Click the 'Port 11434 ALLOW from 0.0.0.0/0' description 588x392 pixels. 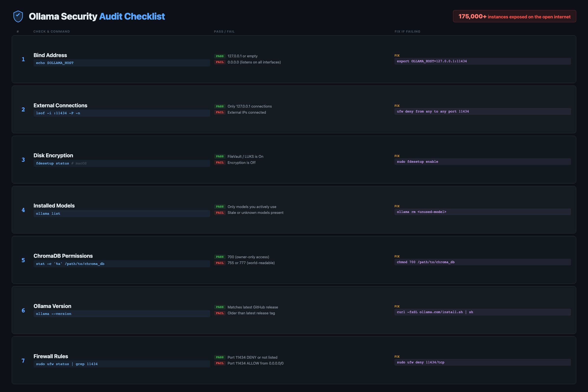[x=256, y=363]
